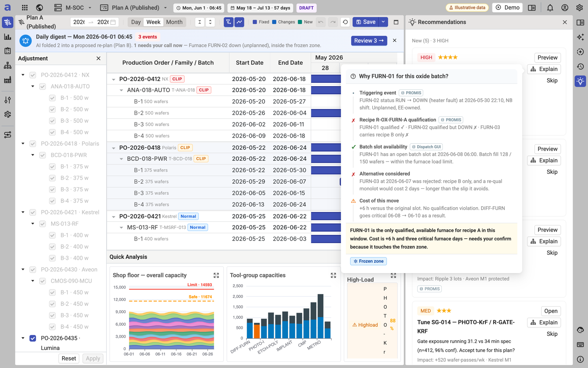
Task: Collapse the BCD-018-PWR row in the table
Action: click(121, 159)
